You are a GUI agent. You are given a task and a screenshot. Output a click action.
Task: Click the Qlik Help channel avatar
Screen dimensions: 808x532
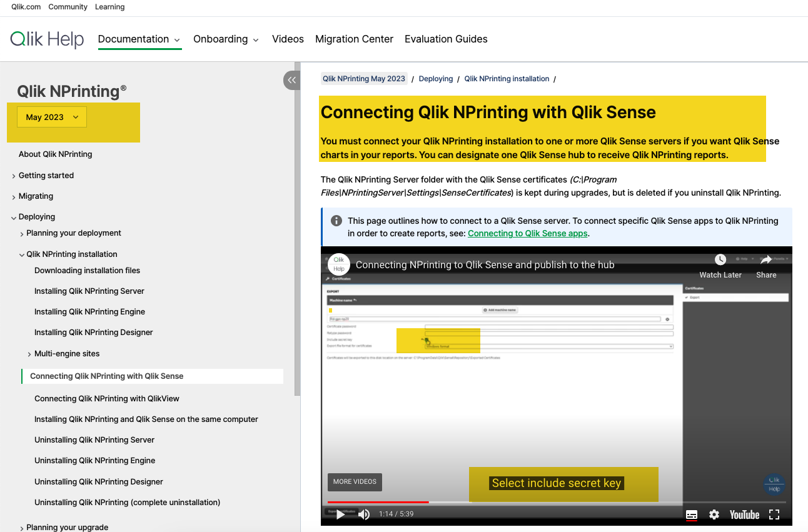click(339, 264)
